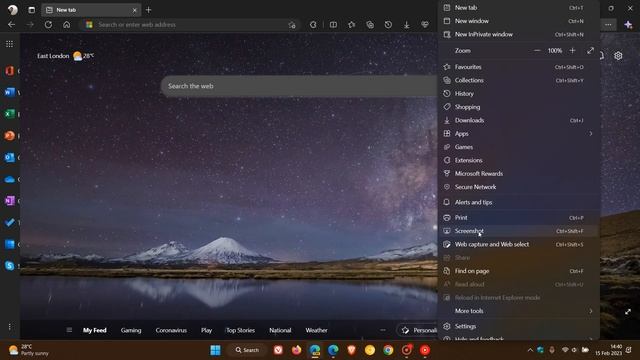Open Alerts and tips menu entry
The width and height of the screenshot is (640, 360).
pyautogui.click(x=519, y=202)
